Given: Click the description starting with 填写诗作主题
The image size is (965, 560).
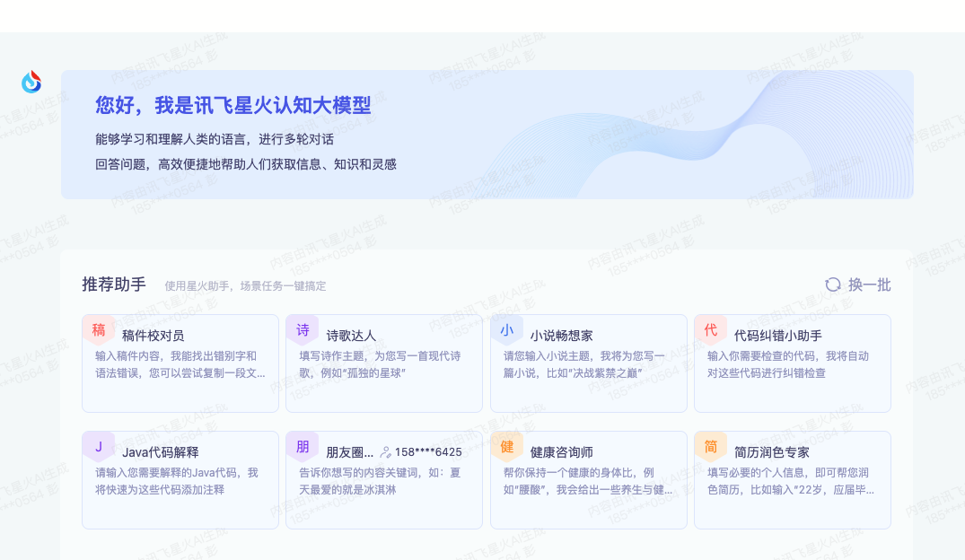Looking at the screenshot, I should 380,364.
